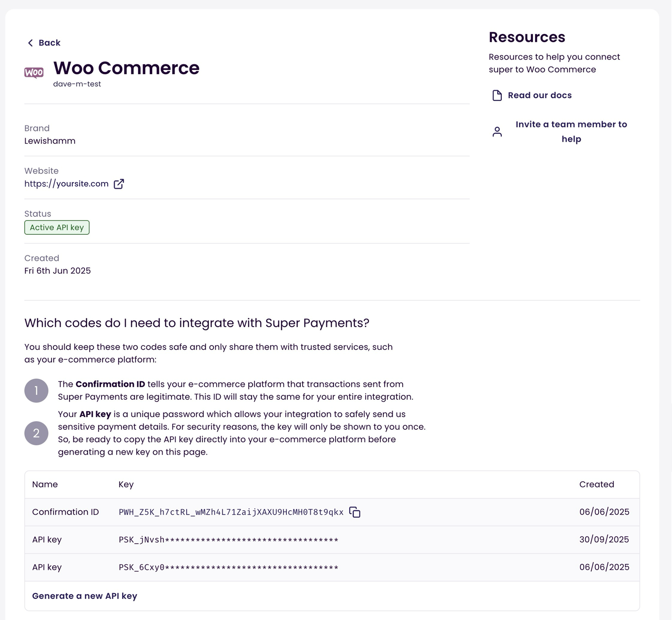
Task: Click the numbered step 2 circle
Action: coord(36,433)
